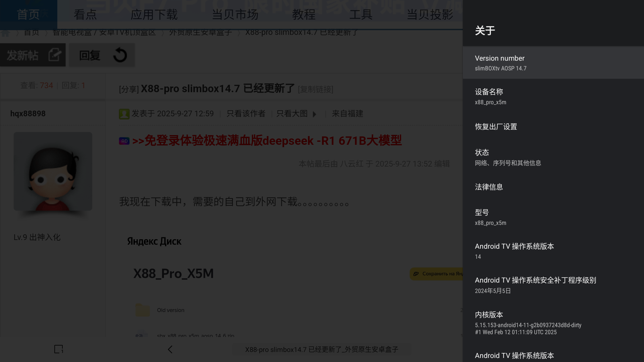Select Android TV 操作系统安全补丁程序级别 entry
This screenshot has width=644, height=362.
pos(553,285)
